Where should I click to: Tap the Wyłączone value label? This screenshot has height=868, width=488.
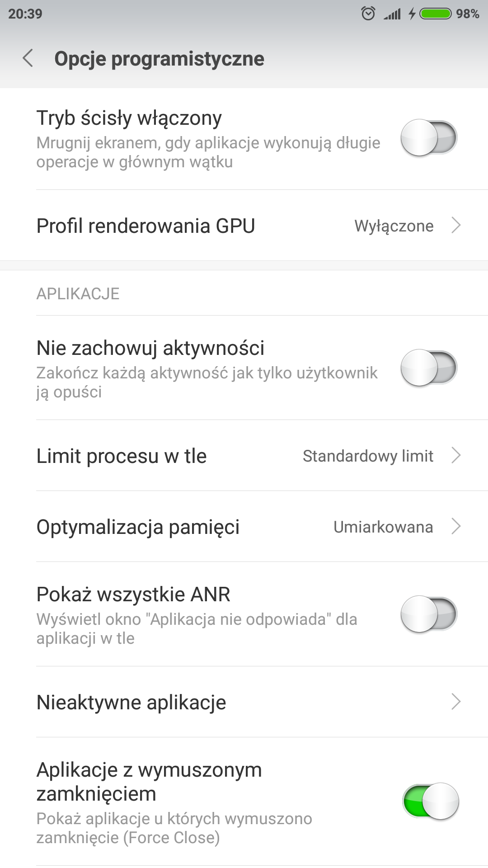[394, 226]
